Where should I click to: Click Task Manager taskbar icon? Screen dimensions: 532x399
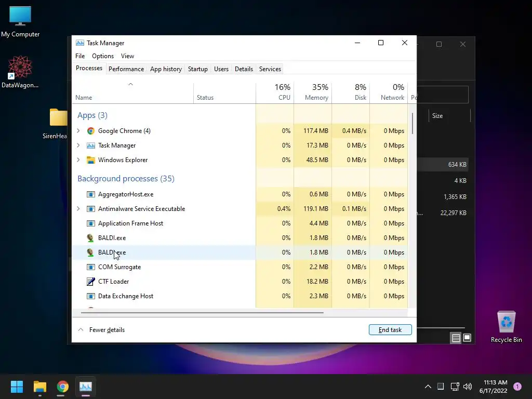coord(86,387)
